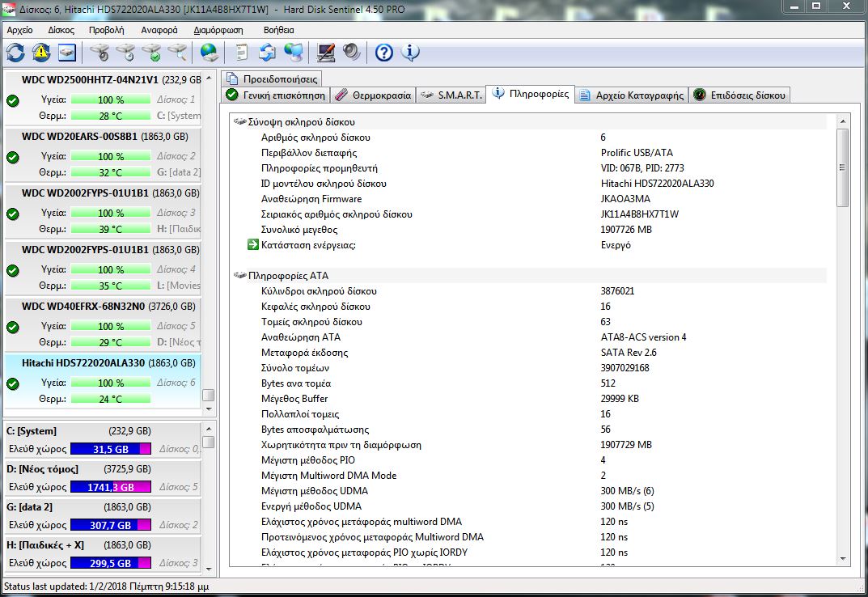Click the green arrow beside Κατάσταση ενέργειας
The image size is (868, 597).
click(253, 245)
